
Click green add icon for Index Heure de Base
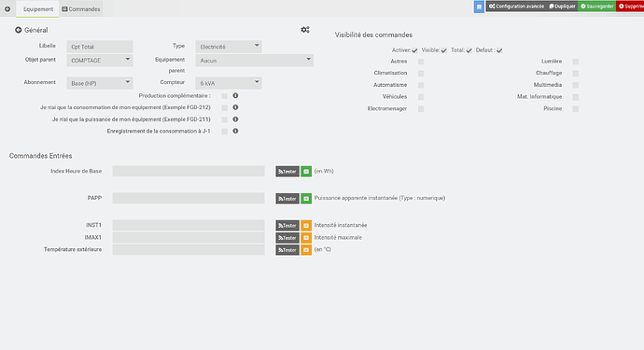click(306, 172)
